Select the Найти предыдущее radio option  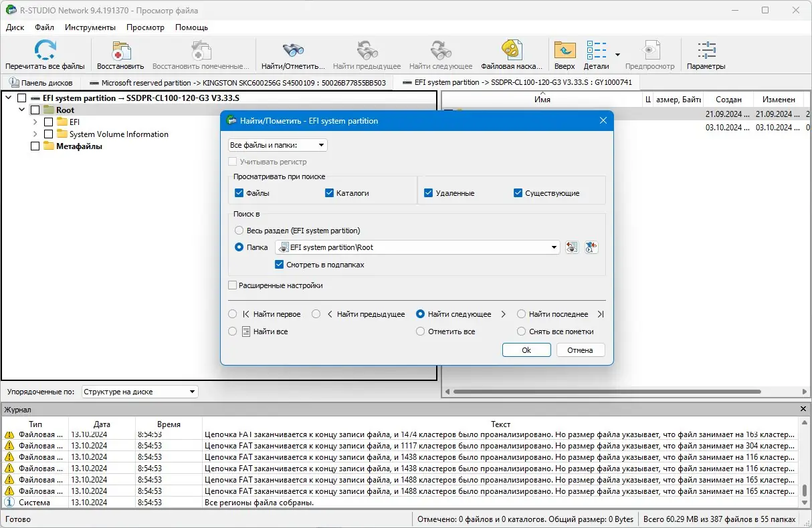tap(316, 314)
